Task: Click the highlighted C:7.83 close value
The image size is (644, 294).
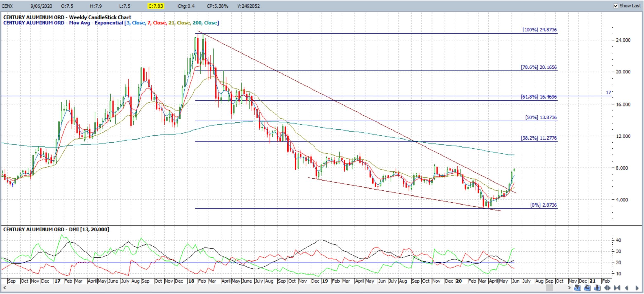Action: click(x=156, y=6)
